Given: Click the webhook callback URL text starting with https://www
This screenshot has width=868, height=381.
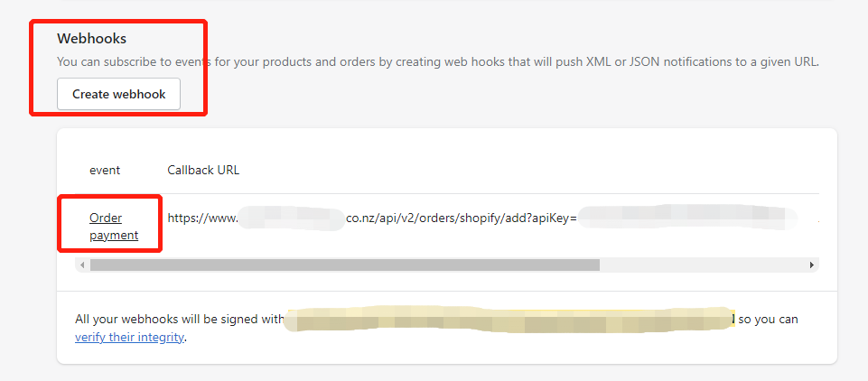Looking at the screenshot, I should (x=482, y=218).
